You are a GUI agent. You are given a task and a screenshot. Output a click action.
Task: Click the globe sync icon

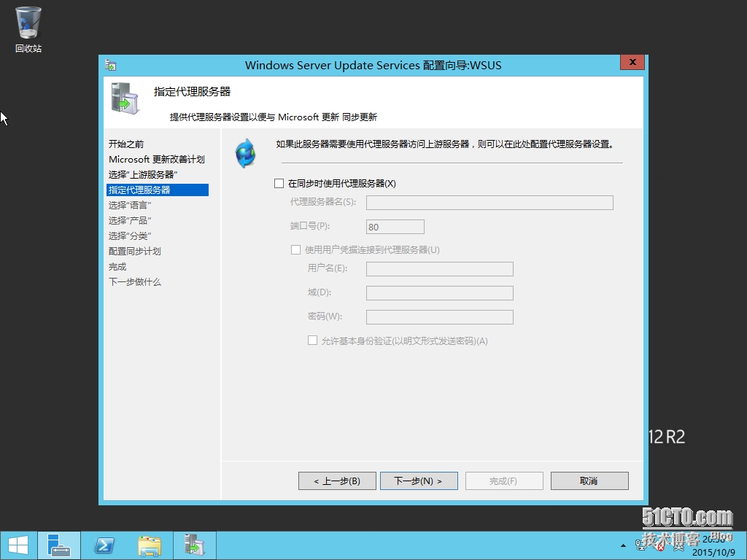pyautogui.click(x=246, y=153)
